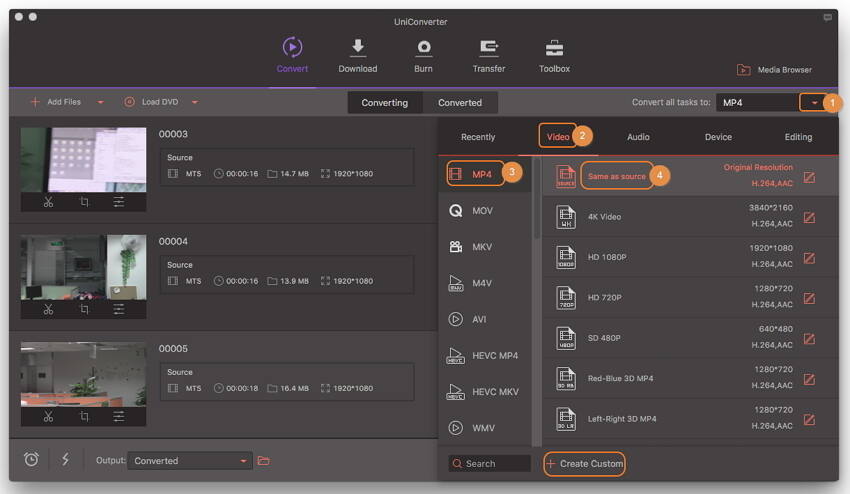The height and width of the screenshot is (494, 850).
Task: Click the 00005 video thumbnail
Action: pos(83,374)
